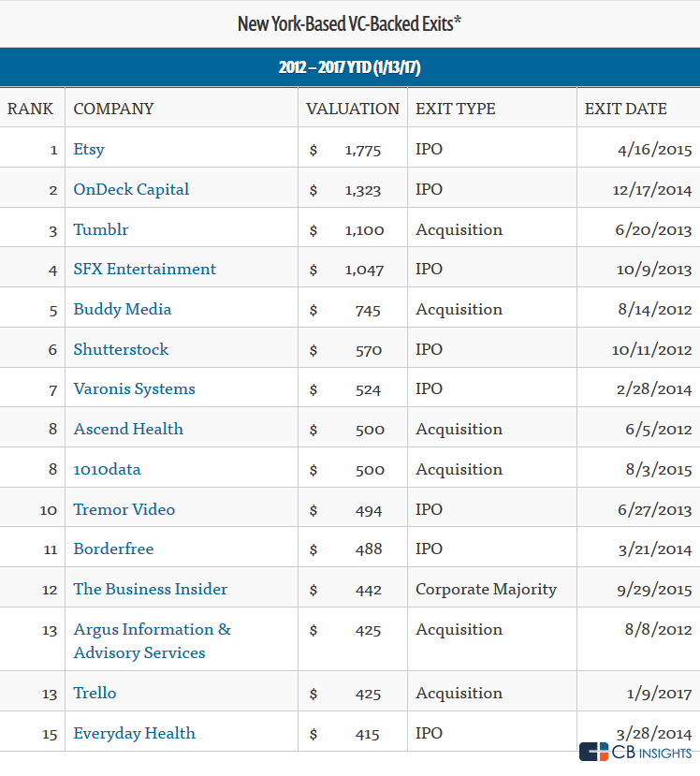Open the 1010data link

[107, 469]
